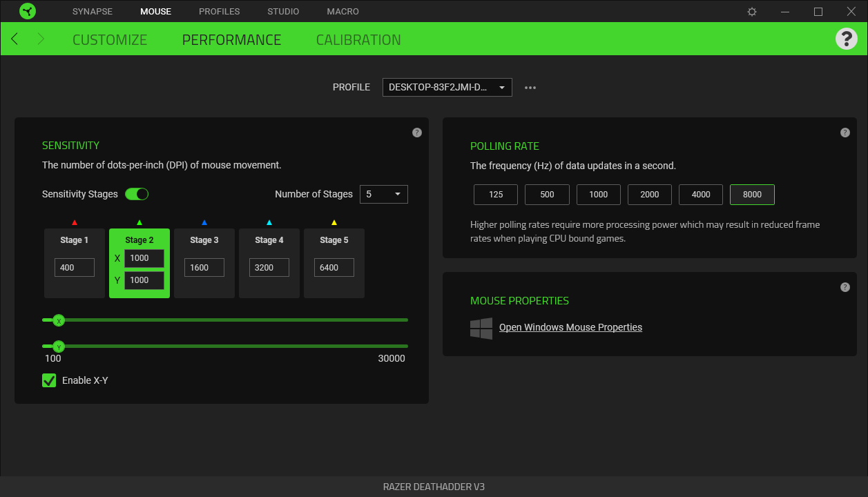The height and width of the screenshot is (497, 868).
Task: Click Stage 3 DPI field 1600
Action: pos(204,268)
